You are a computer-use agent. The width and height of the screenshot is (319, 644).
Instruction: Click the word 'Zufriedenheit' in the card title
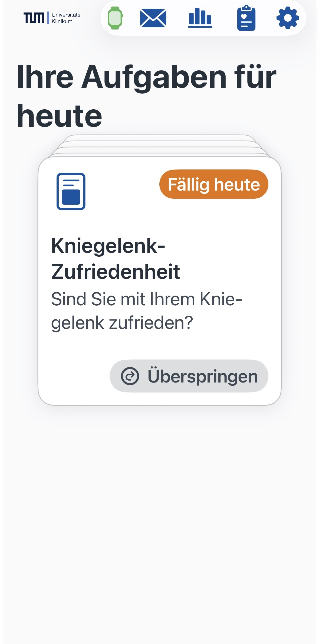click(x=116, y=272)
